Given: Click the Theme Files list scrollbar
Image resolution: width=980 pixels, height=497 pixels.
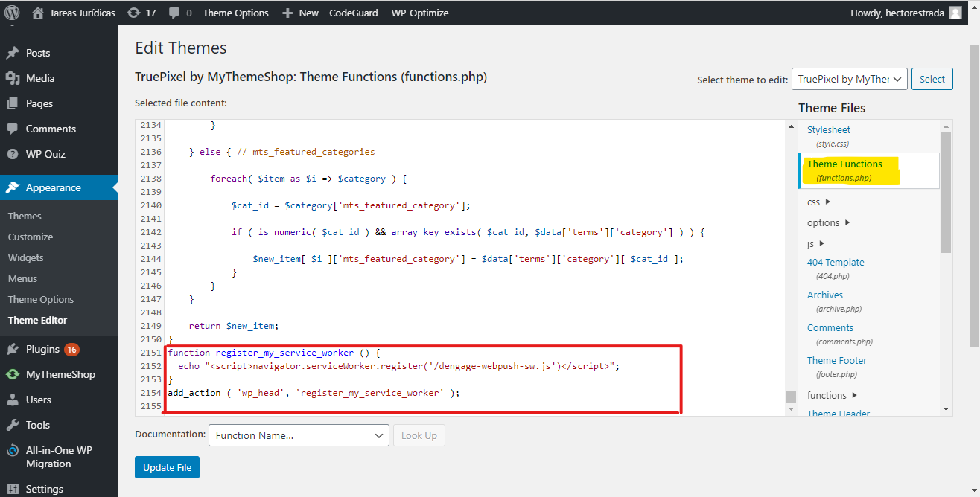Looking at the screenshot, I should click(x=946, y=192).
